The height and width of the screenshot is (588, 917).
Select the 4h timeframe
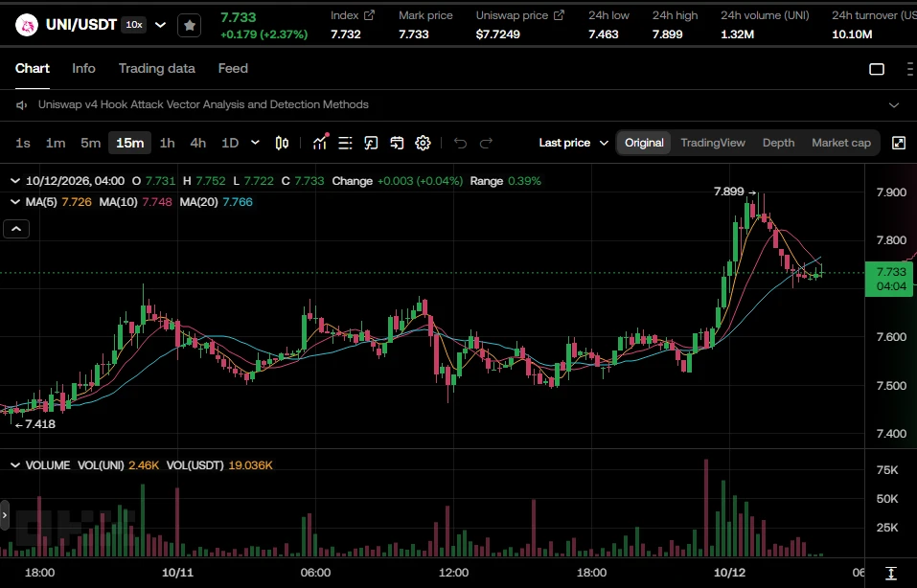197,143
